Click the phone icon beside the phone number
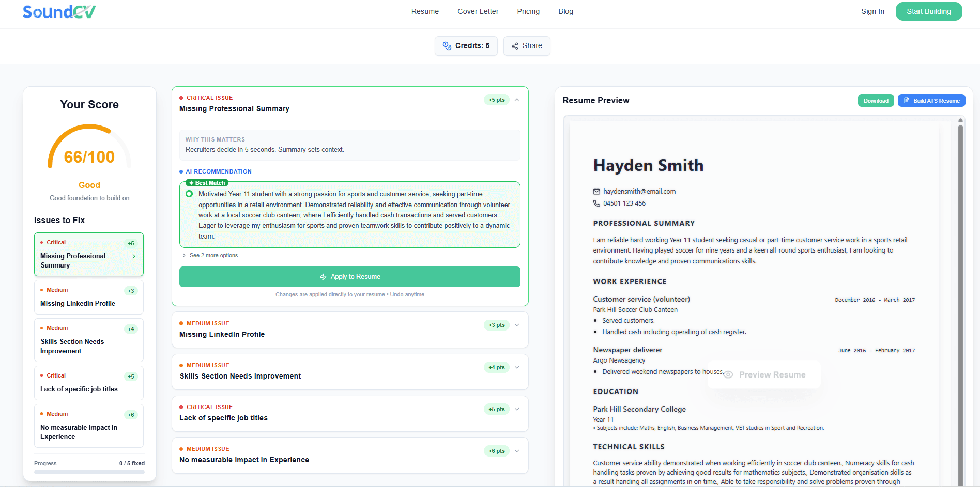Image resolution: width=980 pixels, height=487 pixels. tap(596, 203)
